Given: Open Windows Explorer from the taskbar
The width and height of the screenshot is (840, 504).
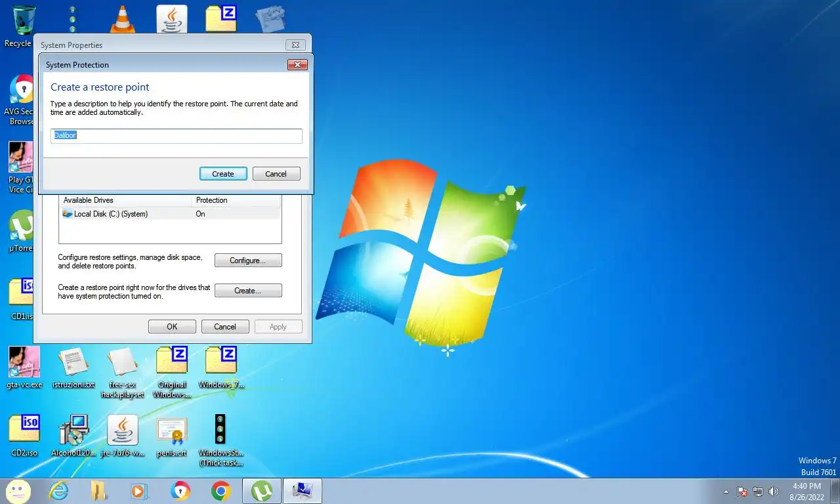Looking at the screenshot, I should coord(98,491).
